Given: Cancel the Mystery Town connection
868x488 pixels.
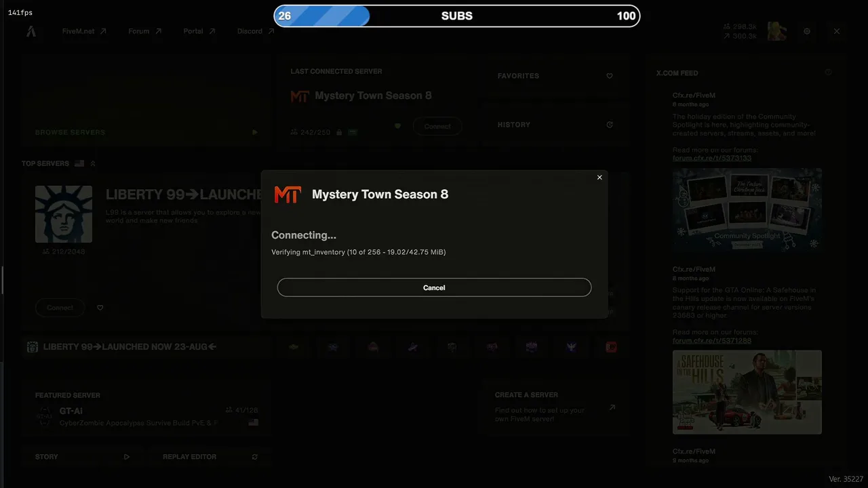Looking at the screenshot, I should point(434,287).
